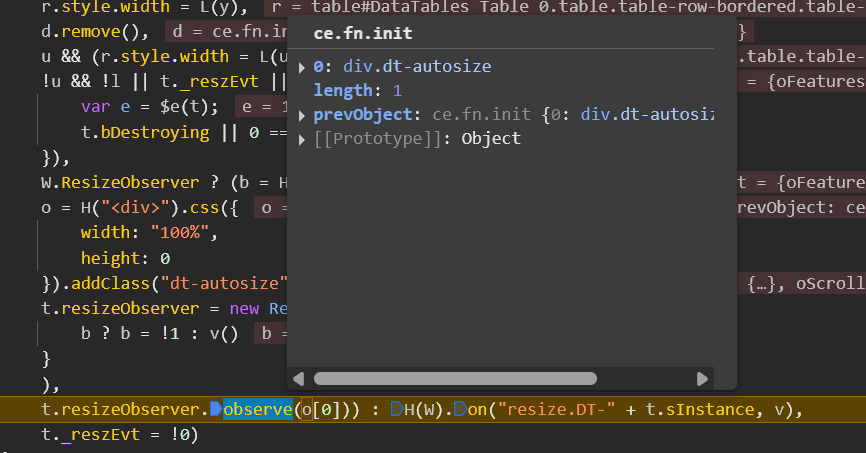The image size is (866, 453).
Task: Click the 'height: 0' code line
Action: (x=125, y=258)
